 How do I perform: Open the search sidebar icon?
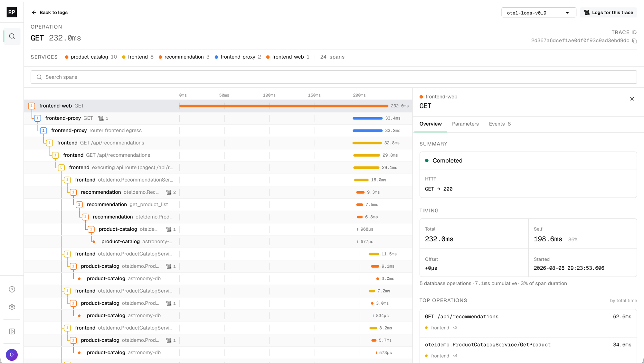coord(12,36)
